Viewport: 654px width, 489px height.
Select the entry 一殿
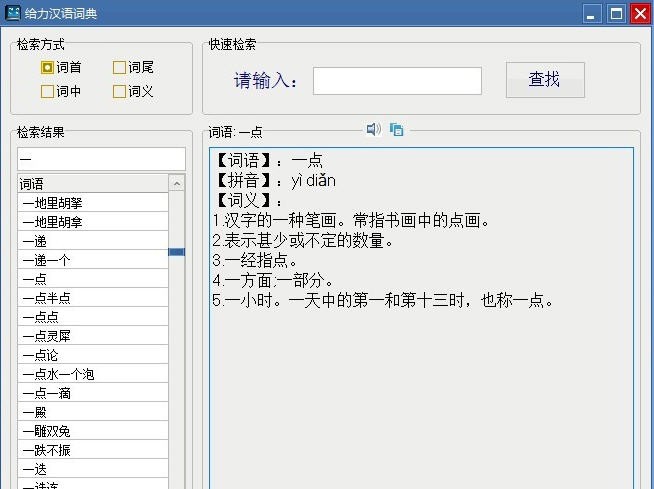point(93,412)
